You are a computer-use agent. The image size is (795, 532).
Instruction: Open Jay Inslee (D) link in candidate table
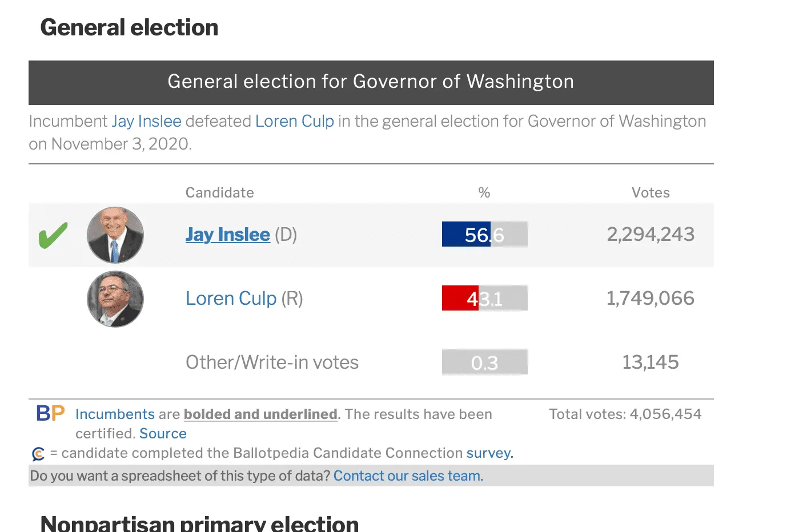point(227,235)
